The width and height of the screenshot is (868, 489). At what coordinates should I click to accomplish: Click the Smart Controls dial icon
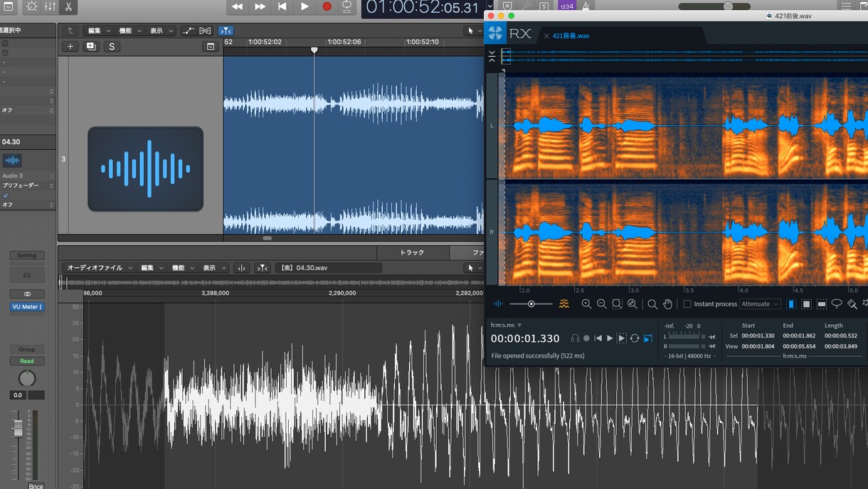point(32,6)
